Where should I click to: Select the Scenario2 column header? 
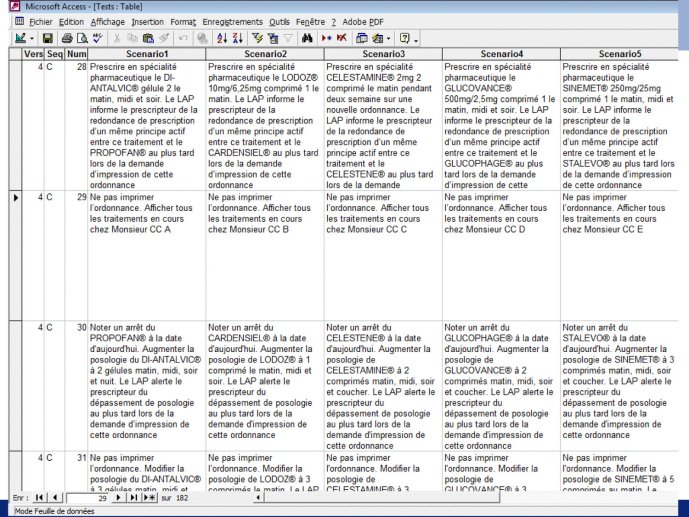click(265, 54)
